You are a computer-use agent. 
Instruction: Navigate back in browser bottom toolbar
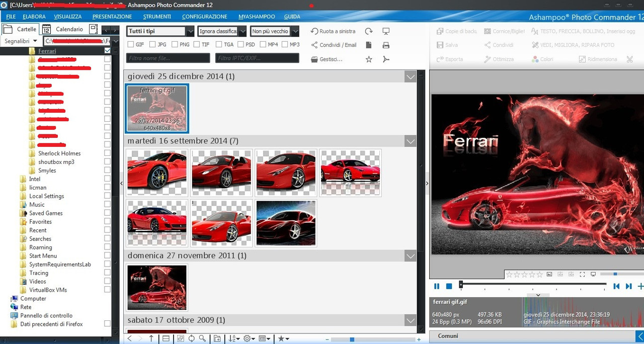pos(129,338)
